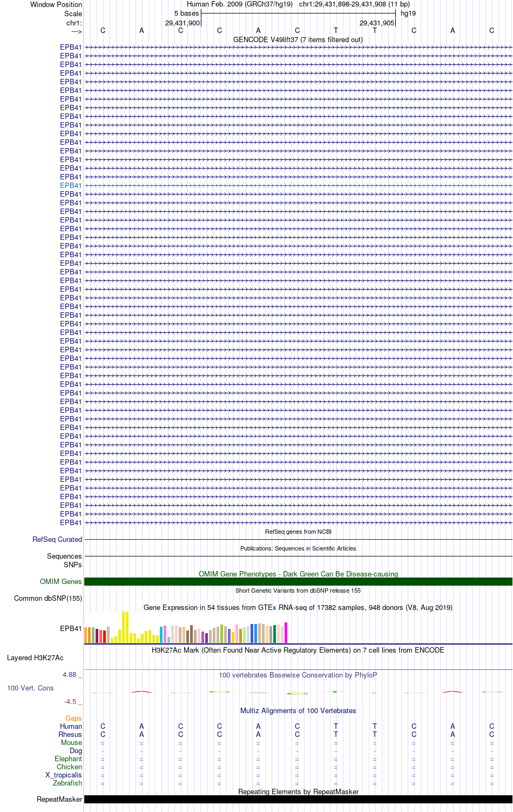Select the RepeatMasker side label
The height and width of the screenshot is (812, 513).
pos(59,799)
